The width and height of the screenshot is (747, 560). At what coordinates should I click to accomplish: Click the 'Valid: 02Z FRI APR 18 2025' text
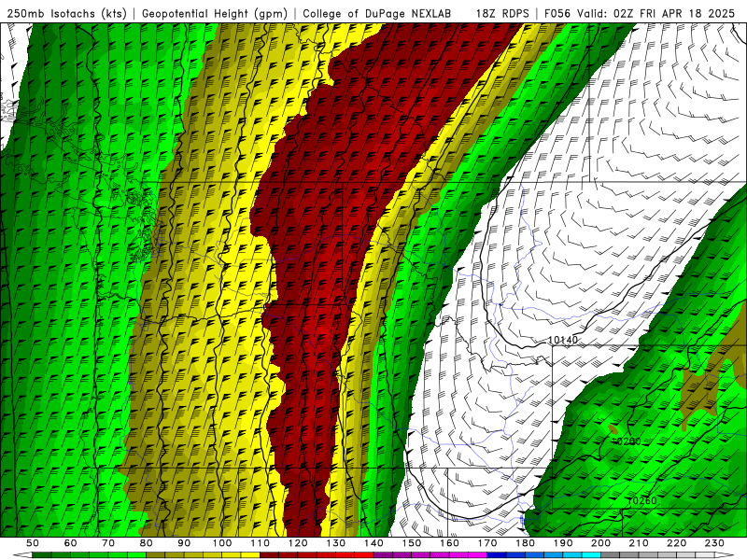point(656,13)
